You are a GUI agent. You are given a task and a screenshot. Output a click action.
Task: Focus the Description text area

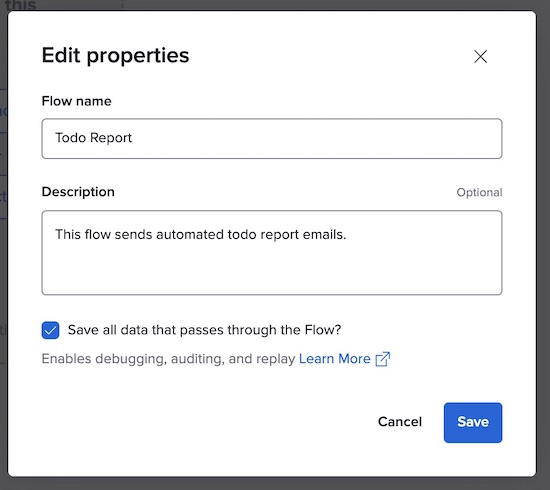coord(272,253)
